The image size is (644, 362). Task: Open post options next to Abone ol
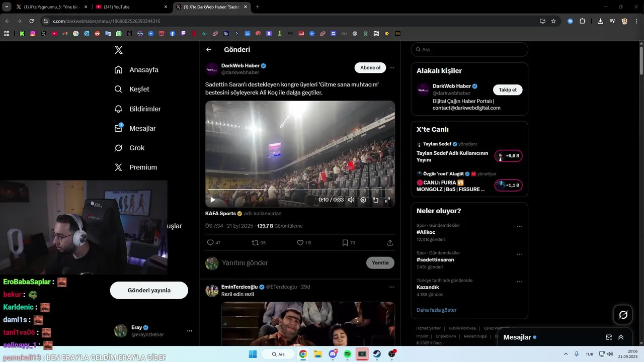coord(392,68)
